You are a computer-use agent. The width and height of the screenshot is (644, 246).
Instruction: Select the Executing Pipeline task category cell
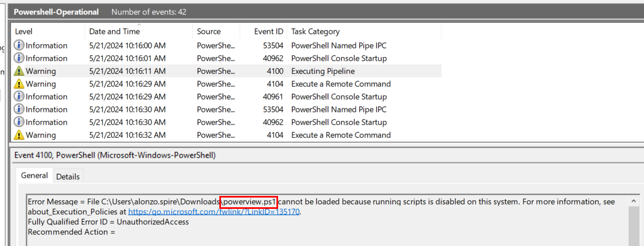point(323,71)
